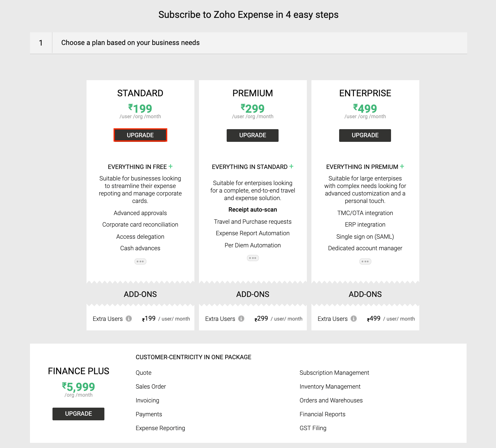Click UPGRADE for the Enterprise plan

(x=365, y=135)
